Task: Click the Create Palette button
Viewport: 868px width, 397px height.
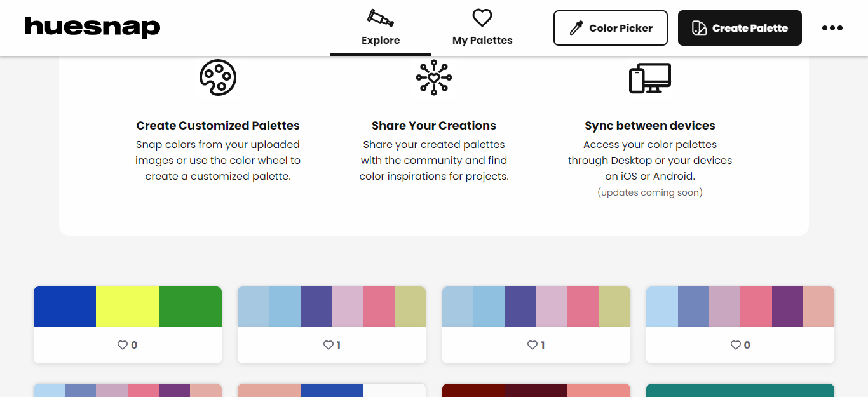Action: tap(740, 28)
